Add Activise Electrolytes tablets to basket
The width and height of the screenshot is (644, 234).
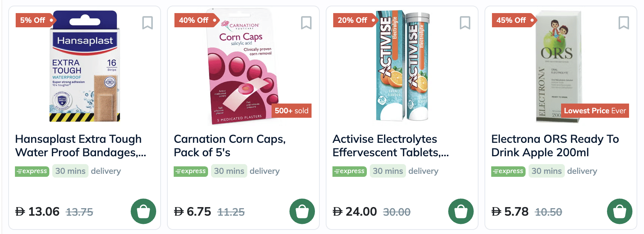pos(461,211)
